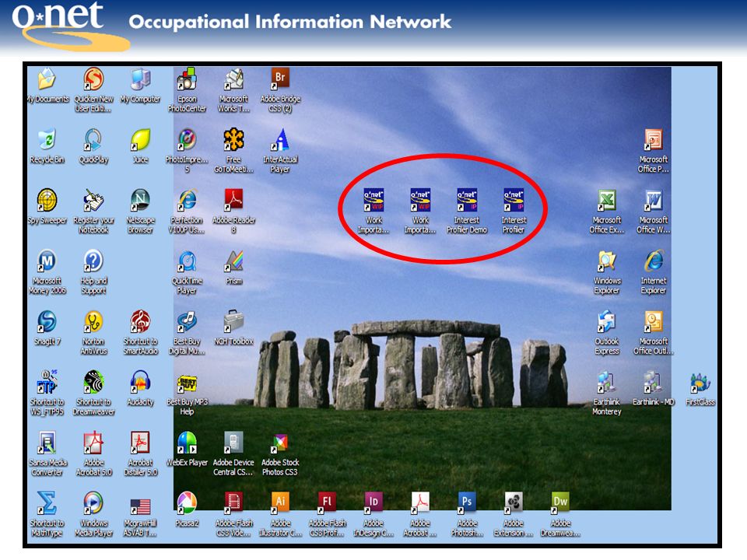Open the SnagIt 7 shortcut
This screenshot has height=560, width=747.
point(47,321)
